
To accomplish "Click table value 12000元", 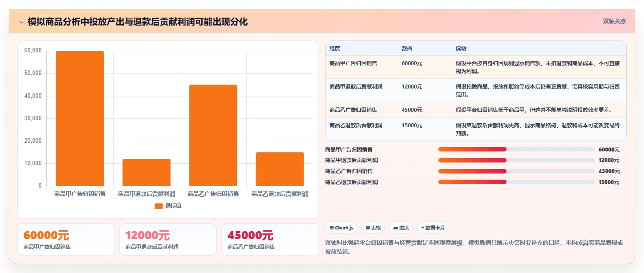I will (x=412, y=87).
